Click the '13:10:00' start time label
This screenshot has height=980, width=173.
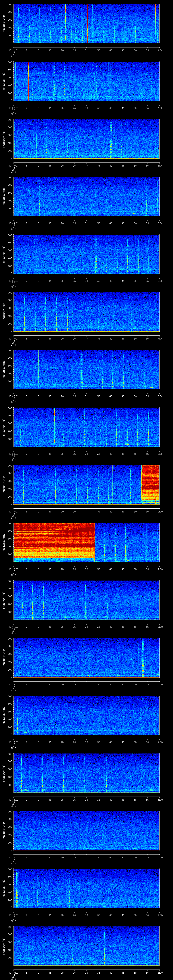click(13, 569)
